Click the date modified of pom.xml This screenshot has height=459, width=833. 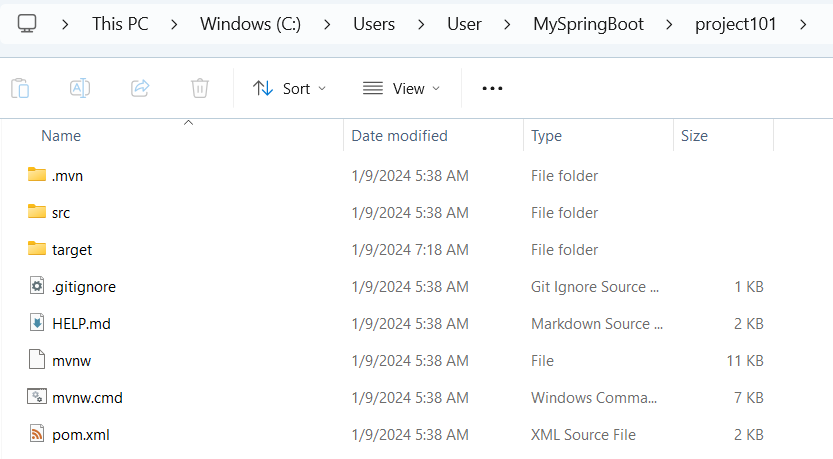410,435
